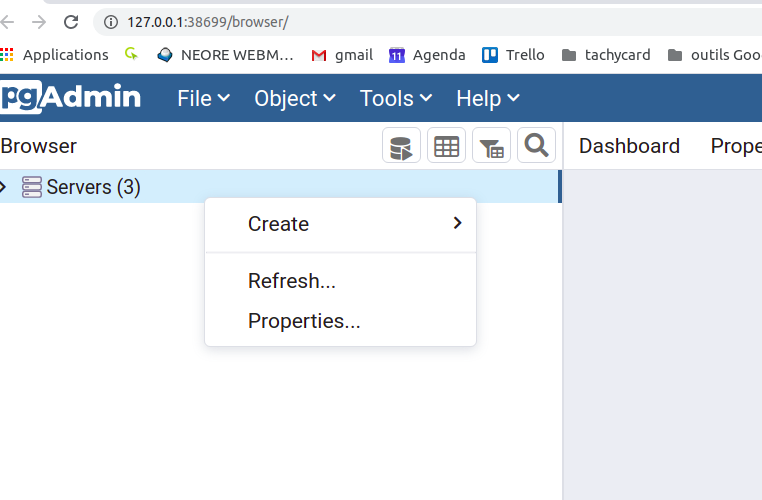Click the browser address bar URL

(208, 22)
